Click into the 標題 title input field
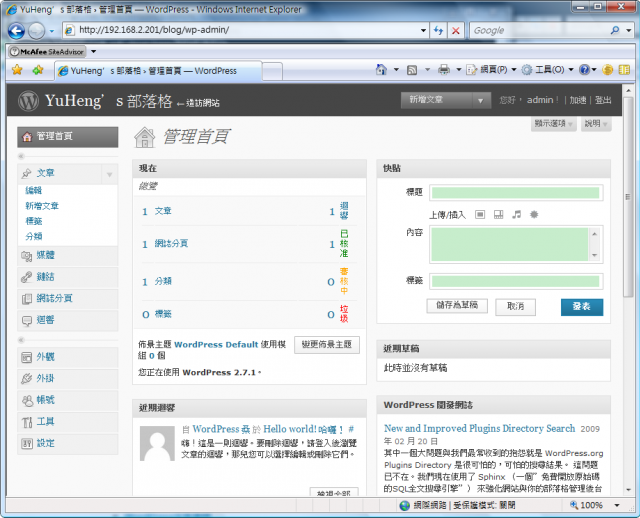This screenshot has width=640, height=518. click(x=516, y=192)
